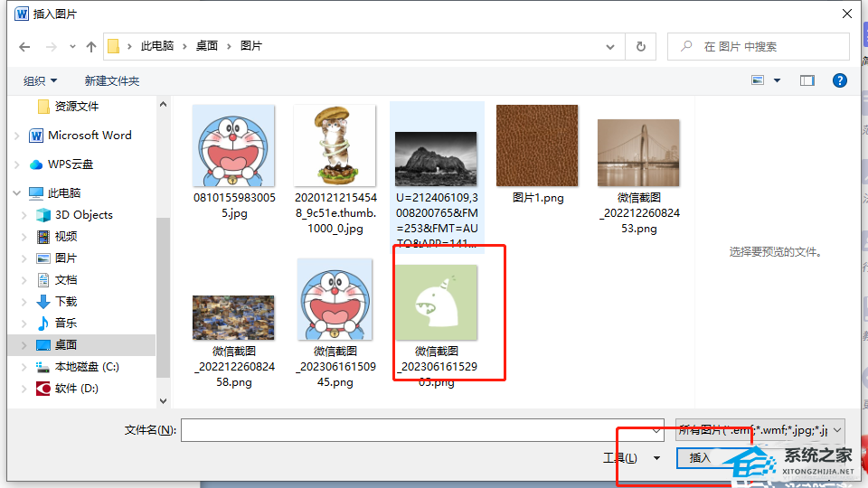Click 图片 in the address path

(x=251, y=46)
